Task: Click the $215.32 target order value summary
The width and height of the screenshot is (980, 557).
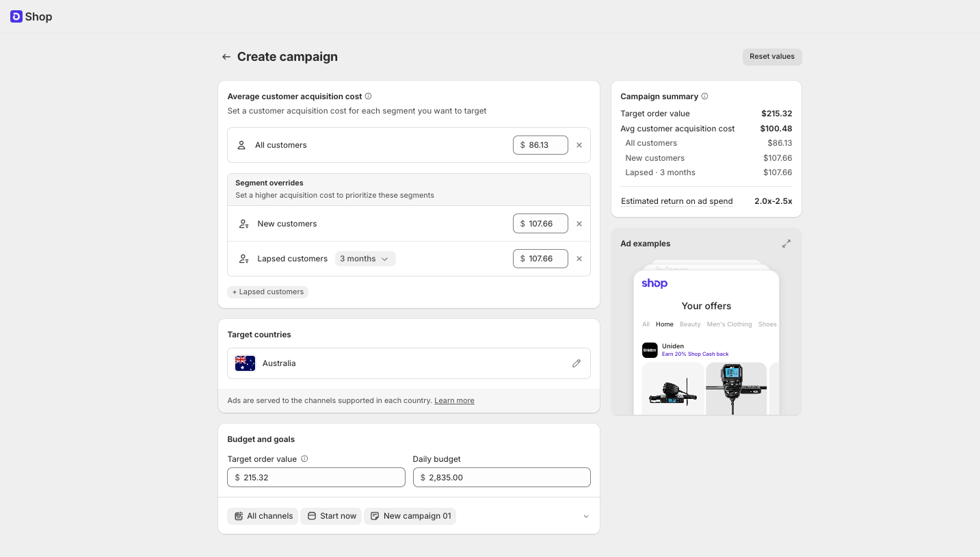Action: point(776,114)
